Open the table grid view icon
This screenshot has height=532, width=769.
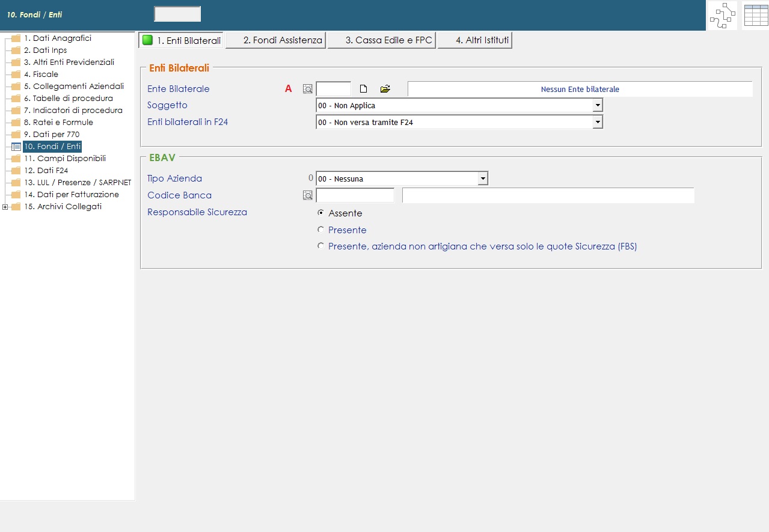point(756,16)
